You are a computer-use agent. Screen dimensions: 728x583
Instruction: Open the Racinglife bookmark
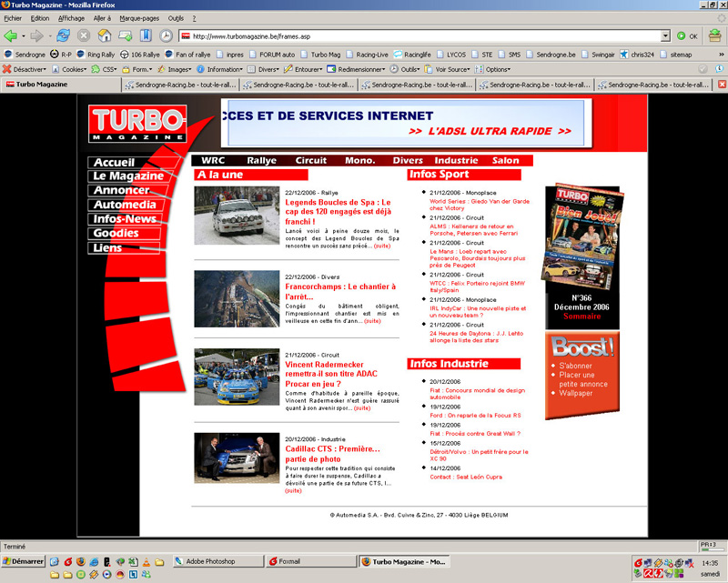412,55
